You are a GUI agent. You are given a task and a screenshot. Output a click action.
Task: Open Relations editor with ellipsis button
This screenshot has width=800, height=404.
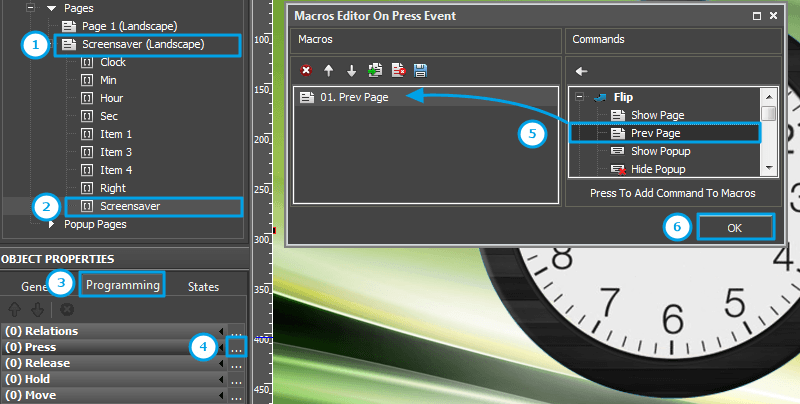click(x=236, y=332)
